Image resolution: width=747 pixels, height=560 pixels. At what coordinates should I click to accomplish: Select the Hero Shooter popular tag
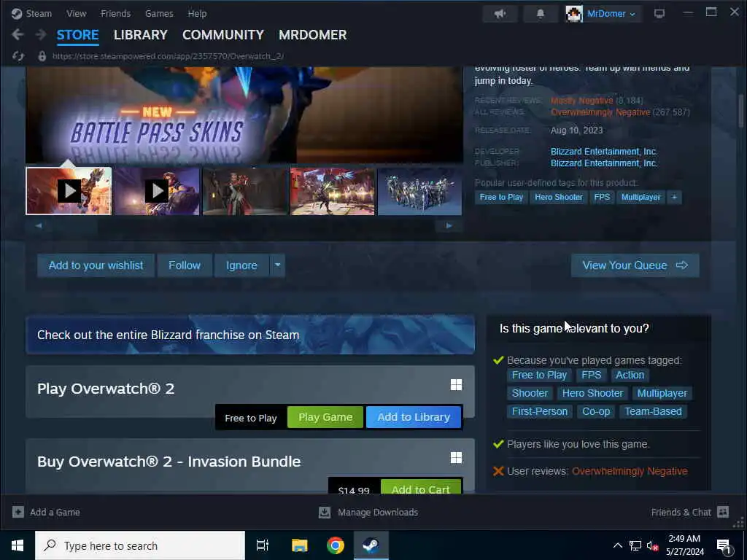[558, 197]
